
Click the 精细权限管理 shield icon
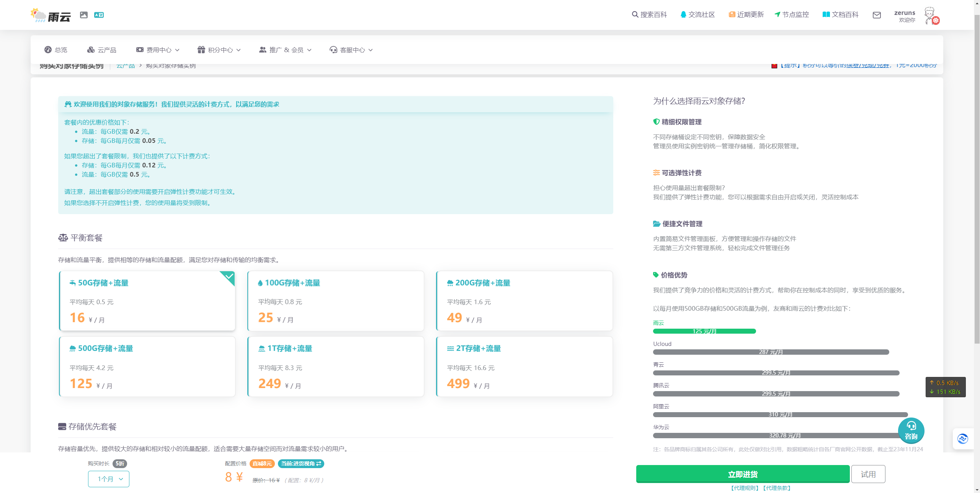[x=657, y=122]
